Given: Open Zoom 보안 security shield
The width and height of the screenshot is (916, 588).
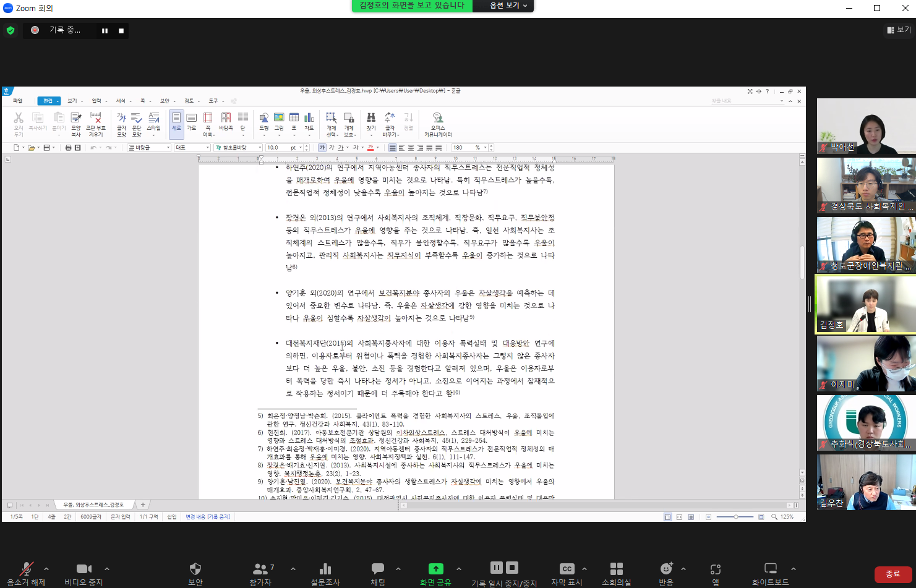Looking at the screenshot, I should pyautogui.click(x=195, y=574).
